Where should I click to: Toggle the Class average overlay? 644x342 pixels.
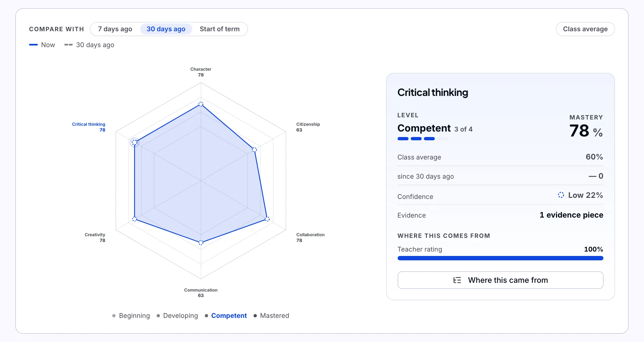[585, 29]
